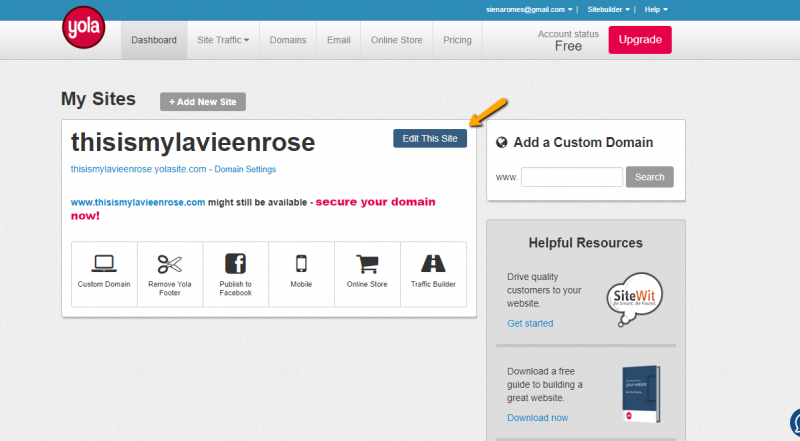
Task: Select the Publish to Facebook icon
Action: coord(235,264)
